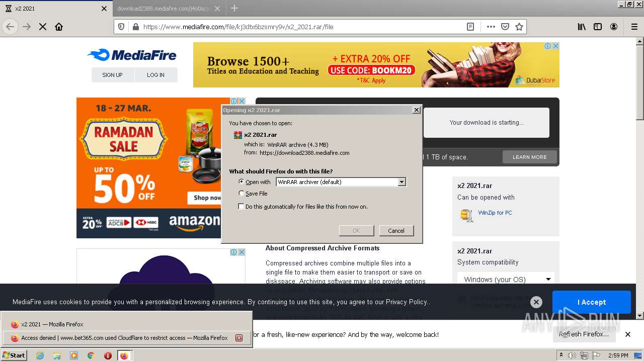Click the address bar URL
The image size is (644, 362).
pos(238,27)
